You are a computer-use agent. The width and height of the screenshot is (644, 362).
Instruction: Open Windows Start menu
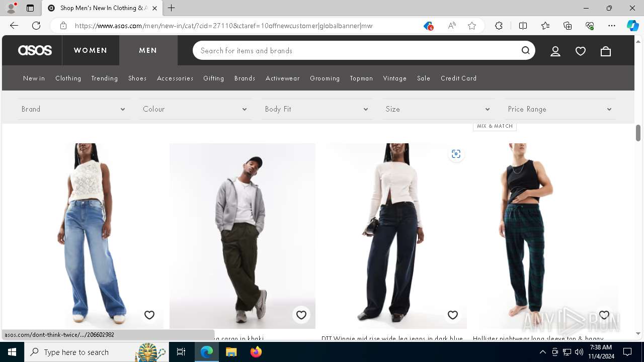[12, 352]
